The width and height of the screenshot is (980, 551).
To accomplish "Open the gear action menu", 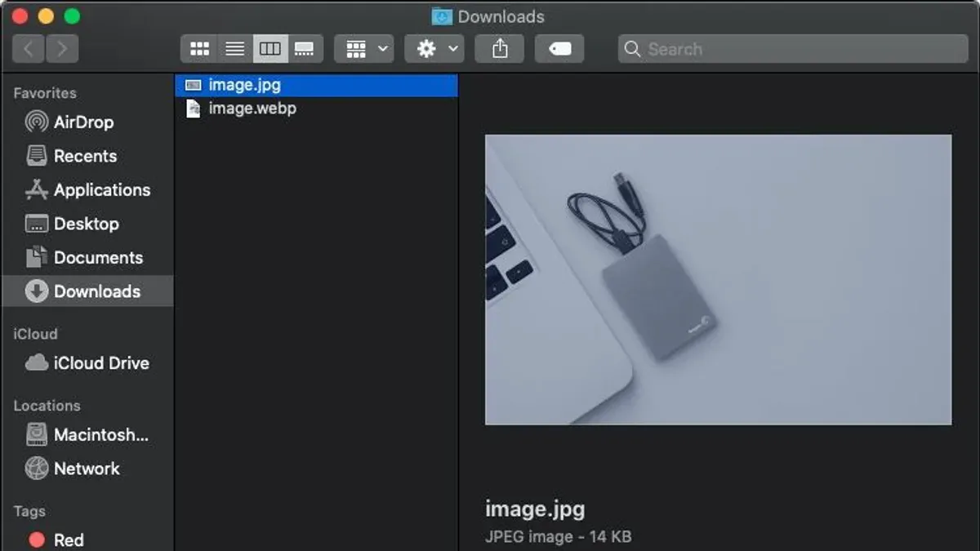I will [x=434, y=49].
